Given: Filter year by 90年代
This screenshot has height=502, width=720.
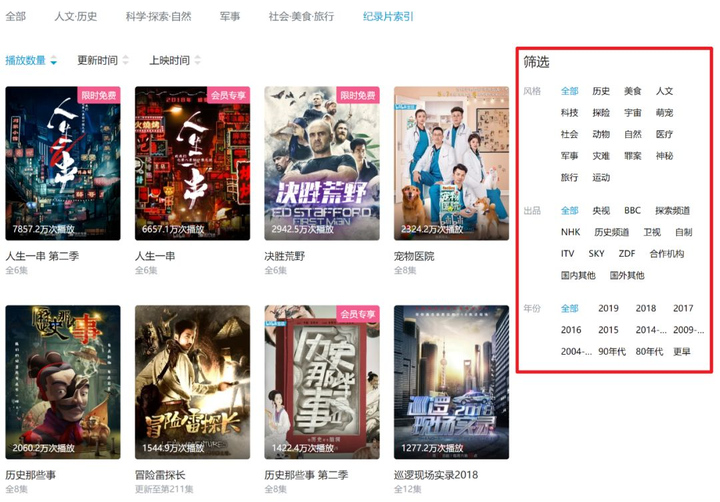Looking at the screenshot, I should tap(612, 351).
